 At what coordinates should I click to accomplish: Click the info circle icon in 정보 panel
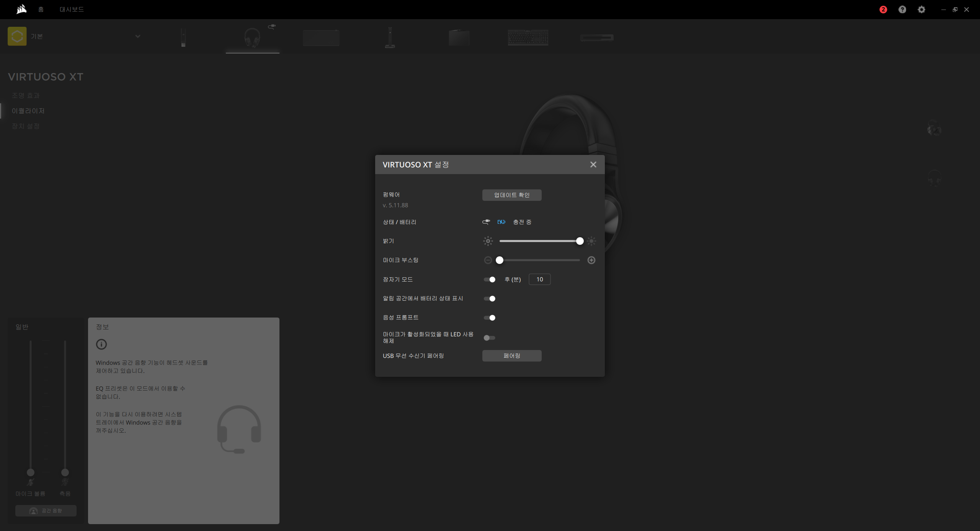tap(101, 344)
